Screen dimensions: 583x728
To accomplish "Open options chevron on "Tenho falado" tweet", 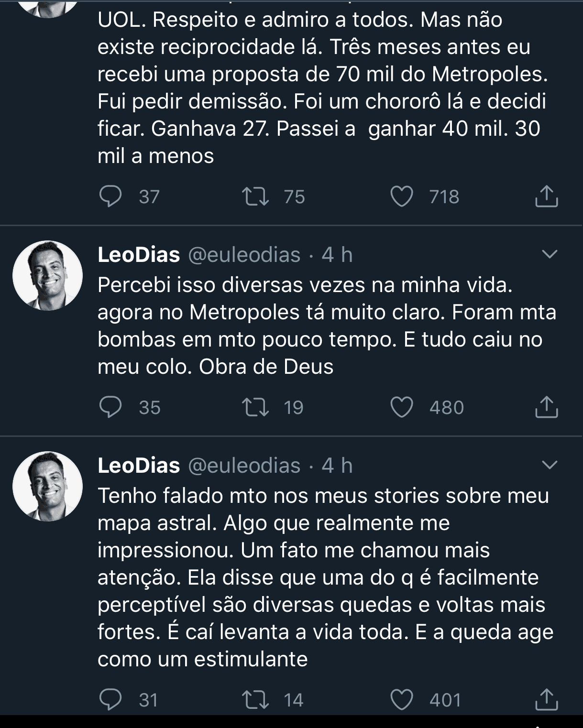I will (550, 465).
